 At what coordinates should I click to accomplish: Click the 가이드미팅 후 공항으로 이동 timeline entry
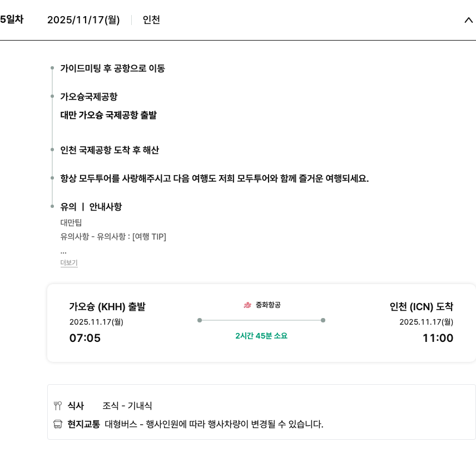click(x=112, y=68)
